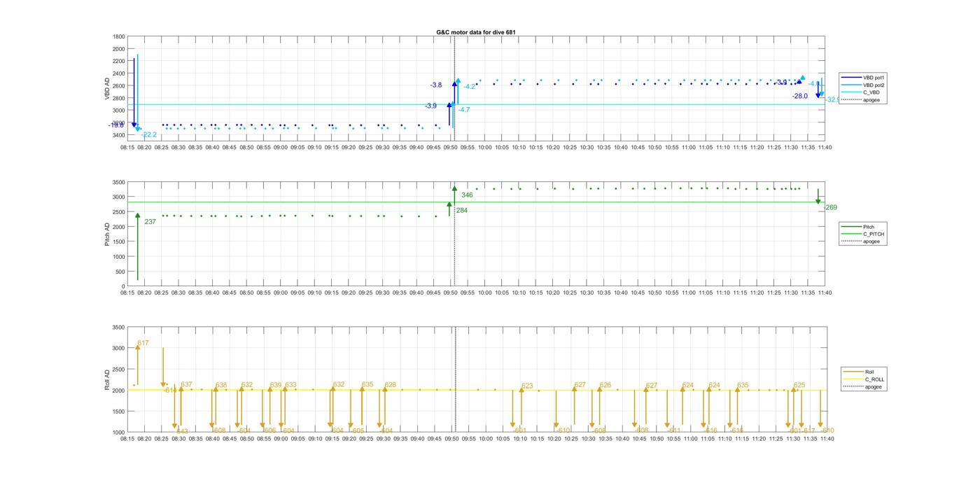Click the '637' roll annotation

click(186, 385)
